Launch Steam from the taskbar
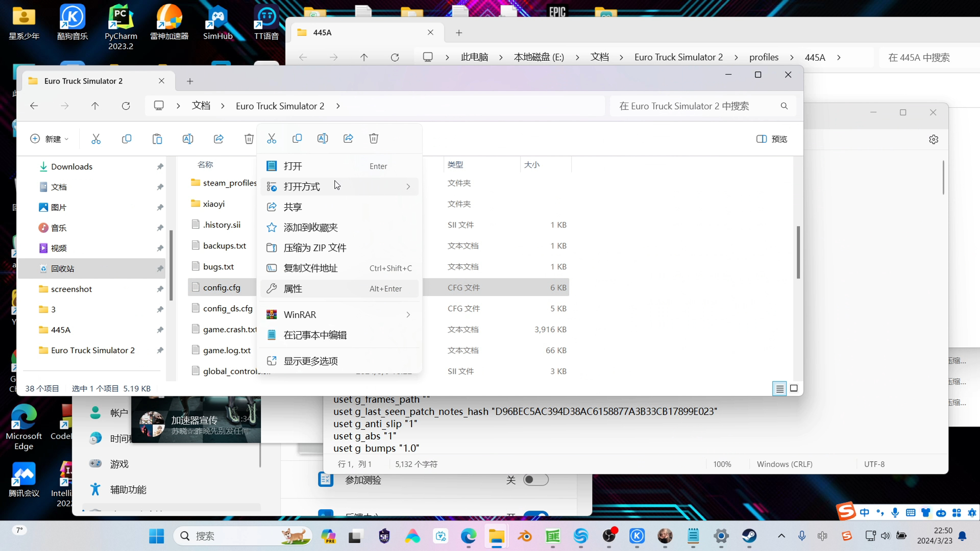The height and width of the screenshot is (551, 980). click(749, 536)
